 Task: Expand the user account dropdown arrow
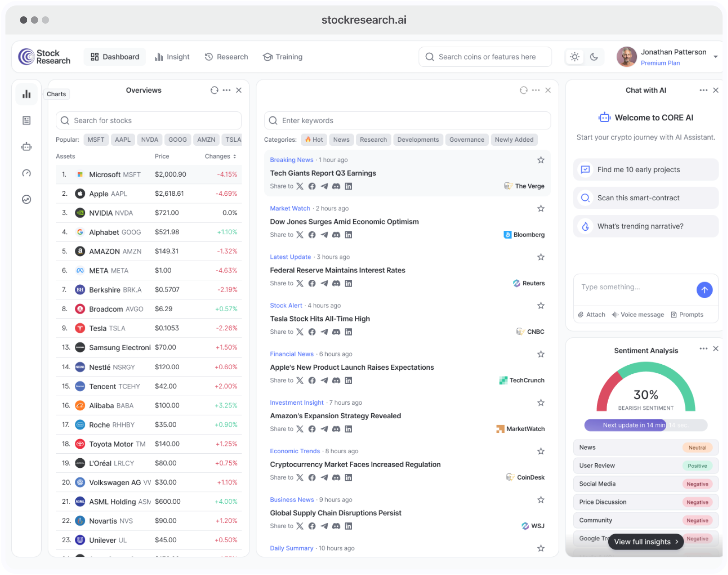click(716, 57)
